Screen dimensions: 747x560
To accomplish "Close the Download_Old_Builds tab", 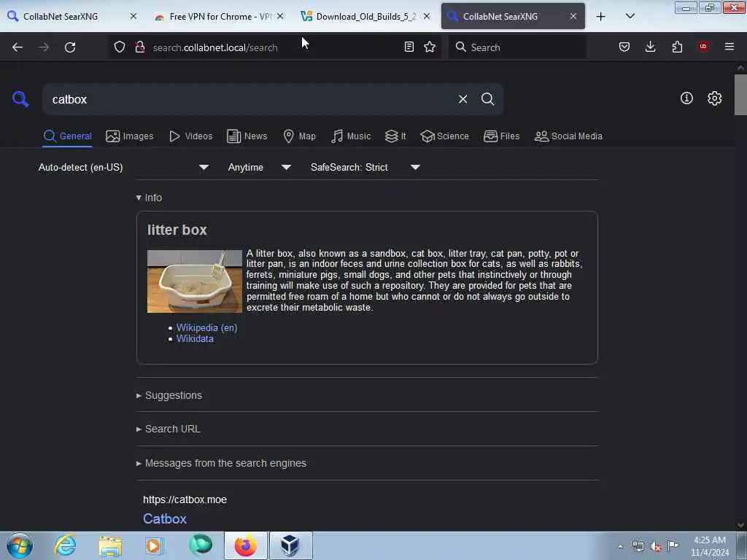I will 427,16.
